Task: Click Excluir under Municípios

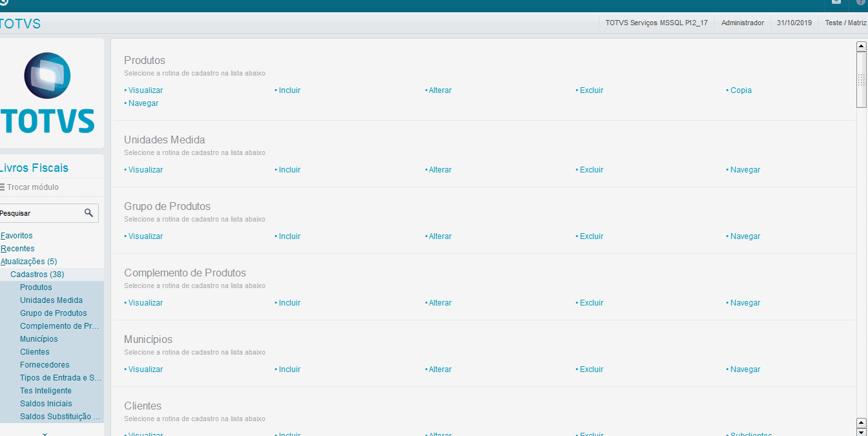Action: click(591, 369)
